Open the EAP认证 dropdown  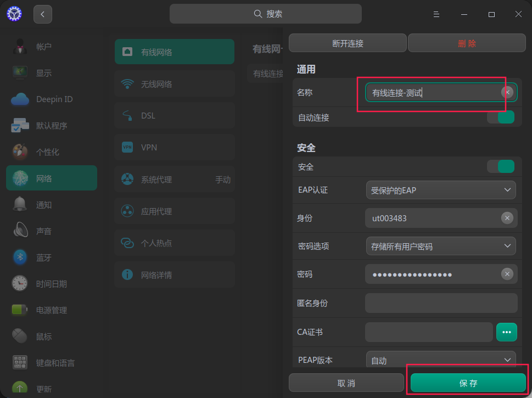point(441,190)
